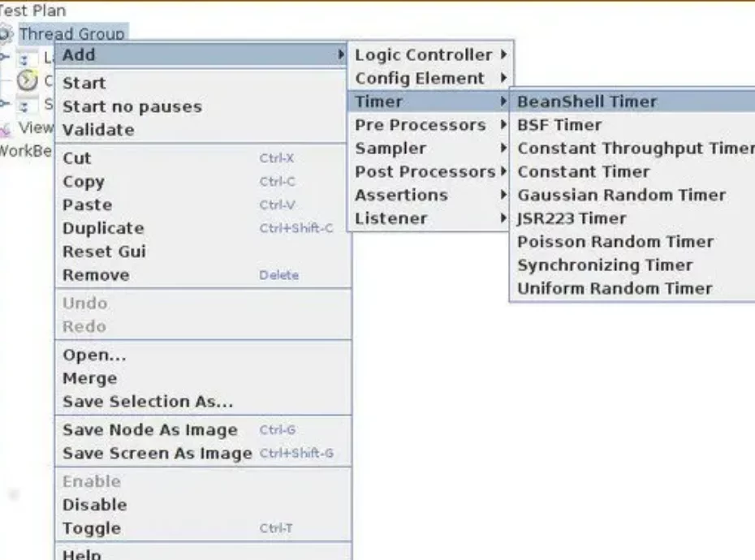Expand the Config Element submenu

(416, 78)
